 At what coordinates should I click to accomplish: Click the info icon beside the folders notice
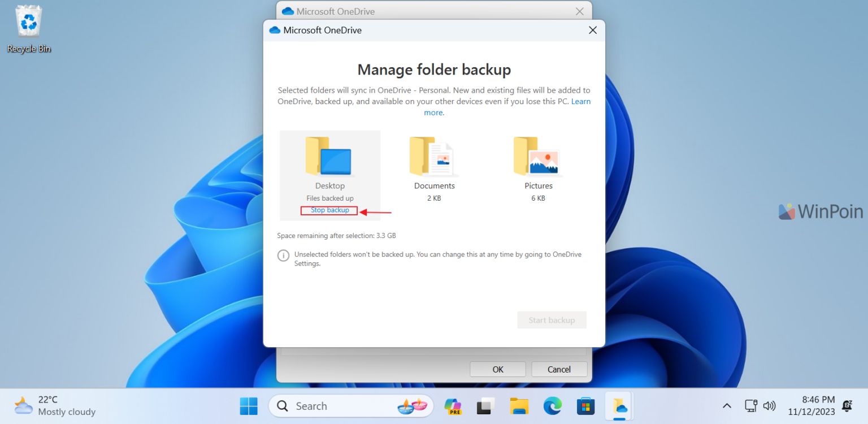click(x=283, y=255)
